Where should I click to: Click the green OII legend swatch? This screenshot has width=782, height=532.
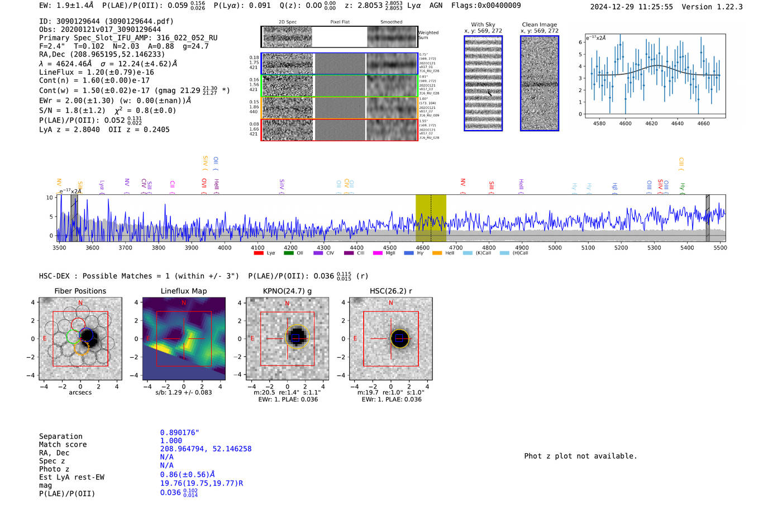[x=288, y=253]
